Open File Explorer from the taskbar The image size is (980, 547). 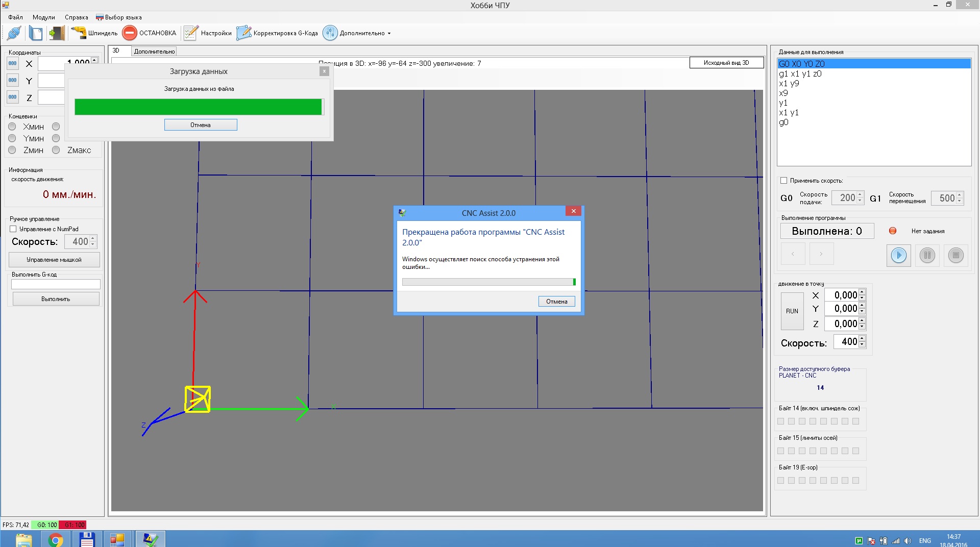(x=24, y=539)
